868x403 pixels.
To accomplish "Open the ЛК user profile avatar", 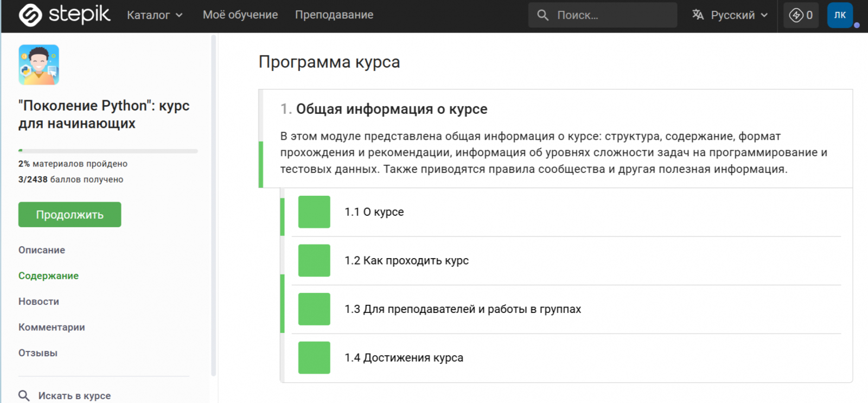I will (840, 15).
